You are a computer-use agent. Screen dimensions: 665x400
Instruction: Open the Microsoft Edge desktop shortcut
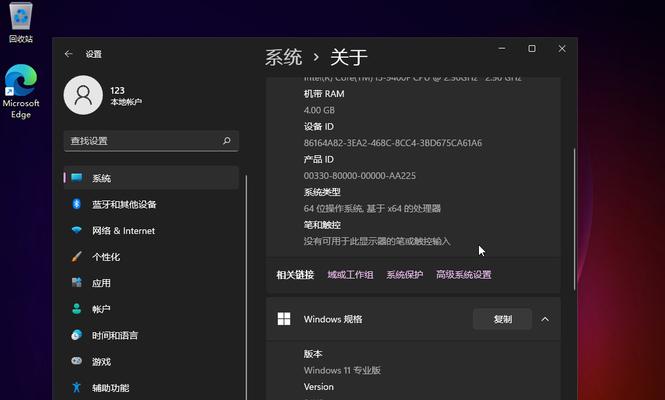(20, 91)
